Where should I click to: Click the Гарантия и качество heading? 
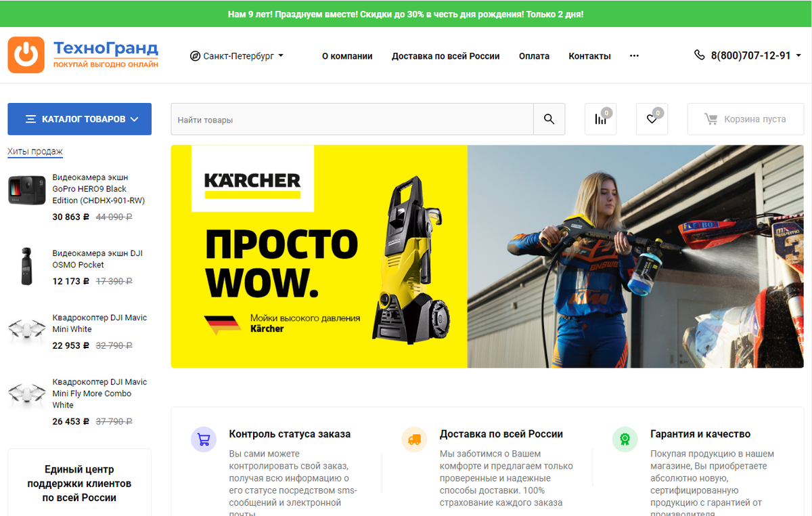(x=700, y=434)
